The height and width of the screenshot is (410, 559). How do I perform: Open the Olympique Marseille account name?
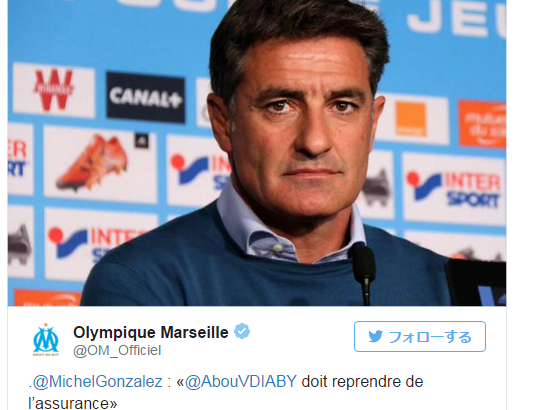click(x=150, y=332)
